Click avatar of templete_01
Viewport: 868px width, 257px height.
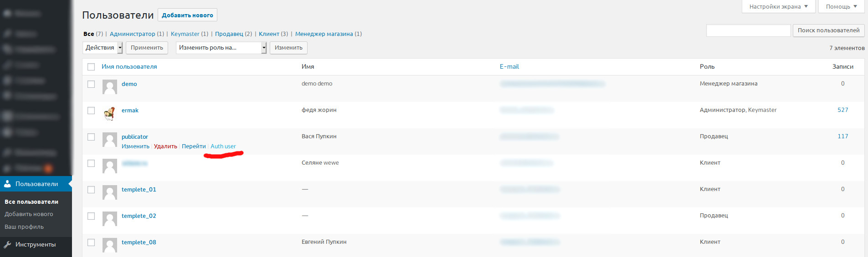click(110, 192)
